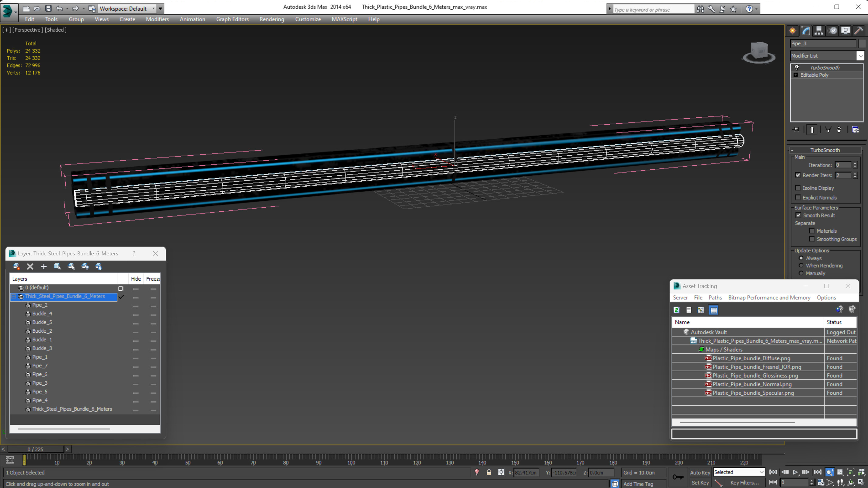Click Configure Modifier Sets icon
Viewport: 868px width, 488px height.
(855, 130)
